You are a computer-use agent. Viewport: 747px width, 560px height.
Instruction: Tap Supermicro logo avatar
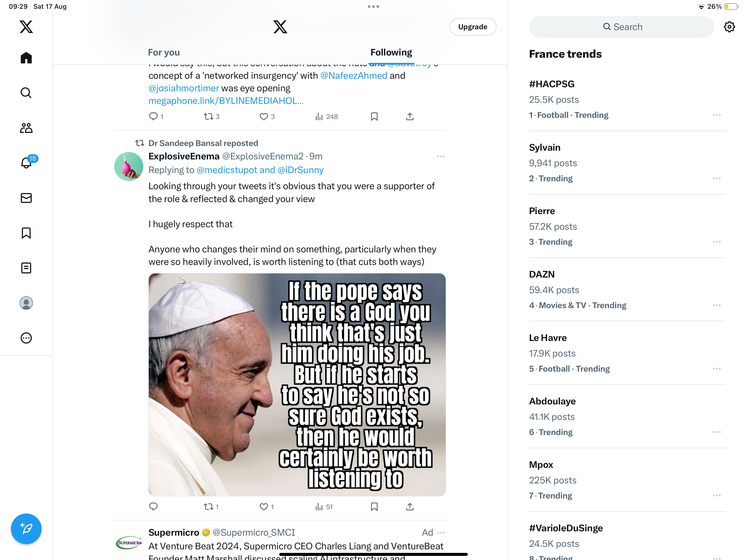(x=129, y=543)
